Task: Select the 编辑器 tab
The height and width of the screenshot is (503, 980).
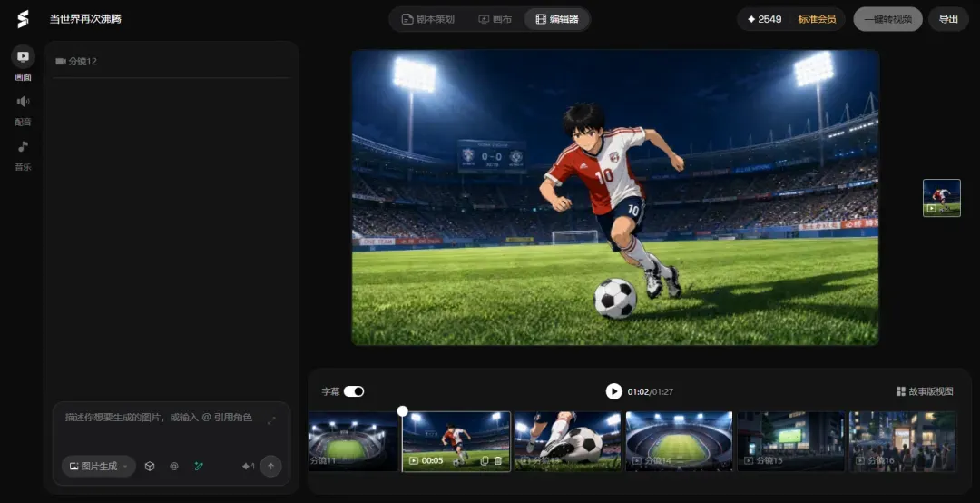Action: point(557,19)
